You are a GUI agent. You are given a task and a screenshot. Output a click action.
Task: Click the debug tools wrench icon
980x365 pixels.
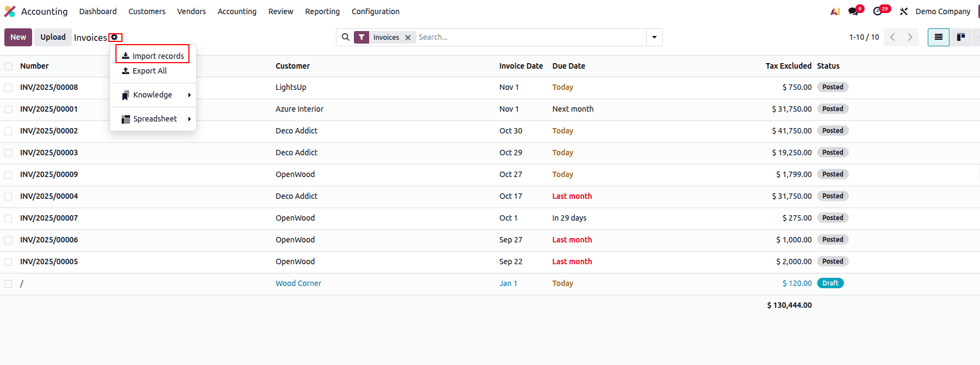(x=904, y=11)
